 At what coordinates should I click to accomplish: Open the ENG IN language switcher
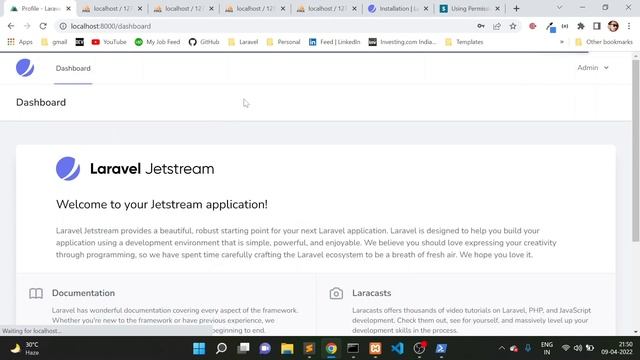(x=547, y=348)
